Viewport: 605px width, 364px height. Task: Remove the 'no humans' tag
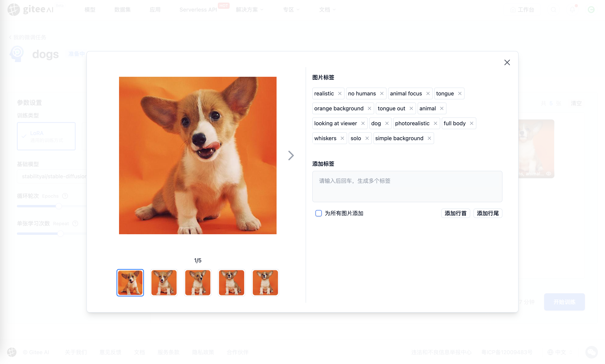381,93
